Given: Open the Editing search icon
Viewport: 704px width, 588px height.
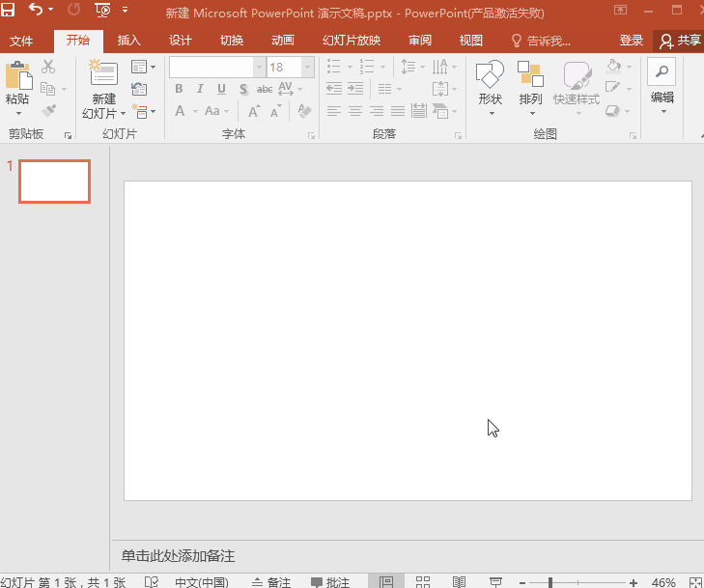Looking at the screenshot, I should pos(662,72).
